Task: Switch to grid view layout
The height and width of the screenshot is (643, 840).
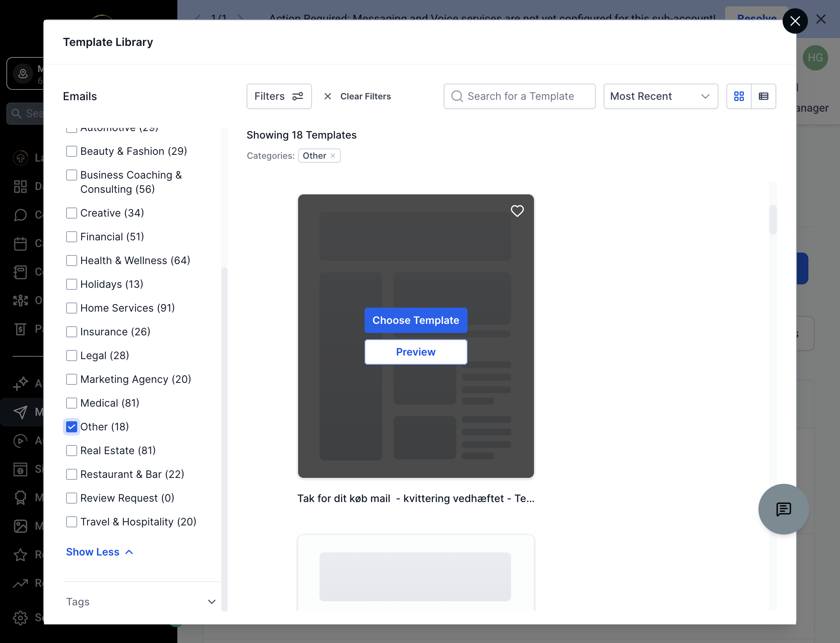Action: coord(739,96)
